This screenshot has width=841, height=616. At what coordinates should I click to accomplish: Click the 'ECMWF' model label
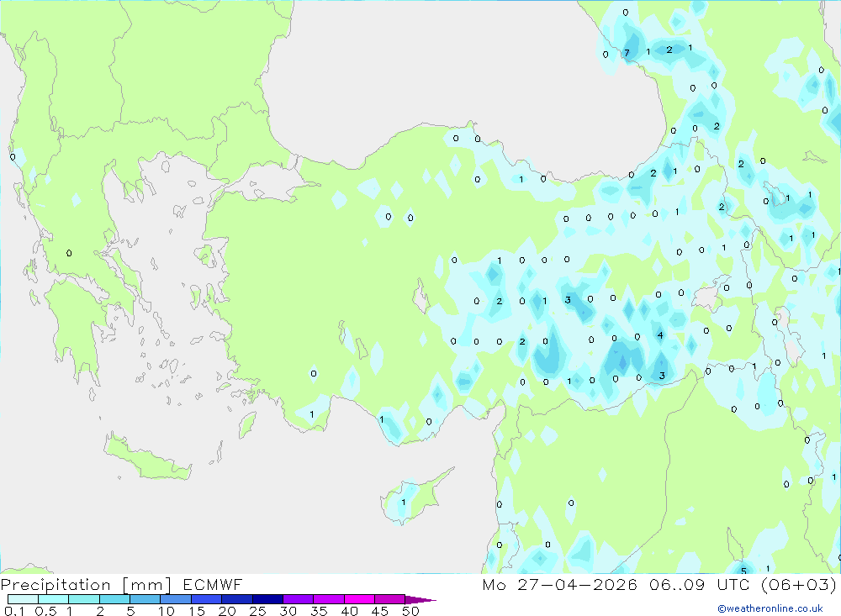(213, 584)
